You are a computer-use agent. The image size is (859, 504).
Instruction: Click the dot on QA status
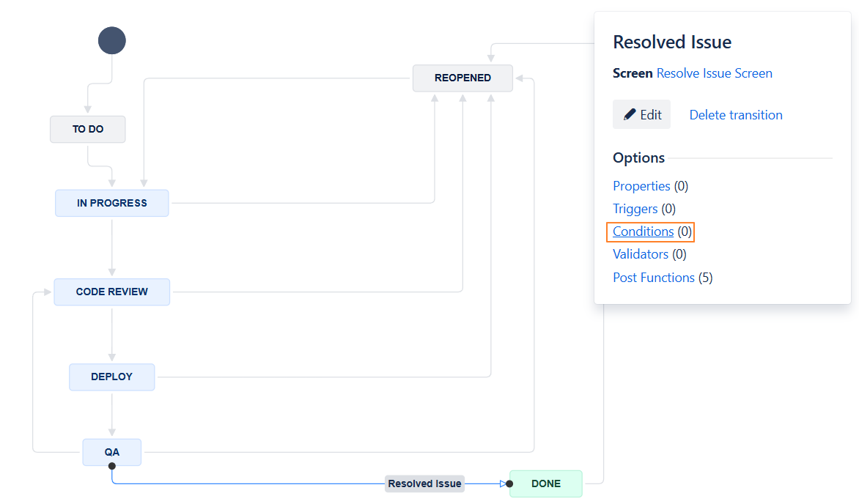[112, 466]
